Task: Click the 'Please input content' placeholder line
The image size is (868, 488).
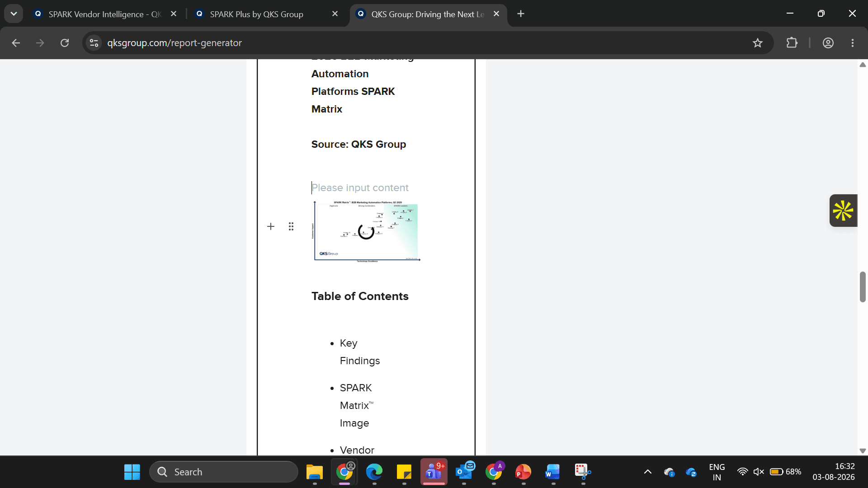Action: pos(360,188)
